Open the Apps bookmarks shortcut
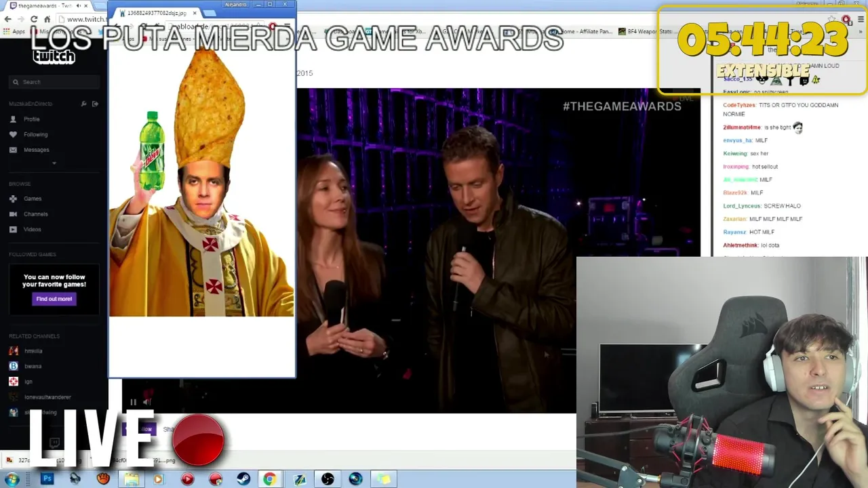 (x=14, y=32)
